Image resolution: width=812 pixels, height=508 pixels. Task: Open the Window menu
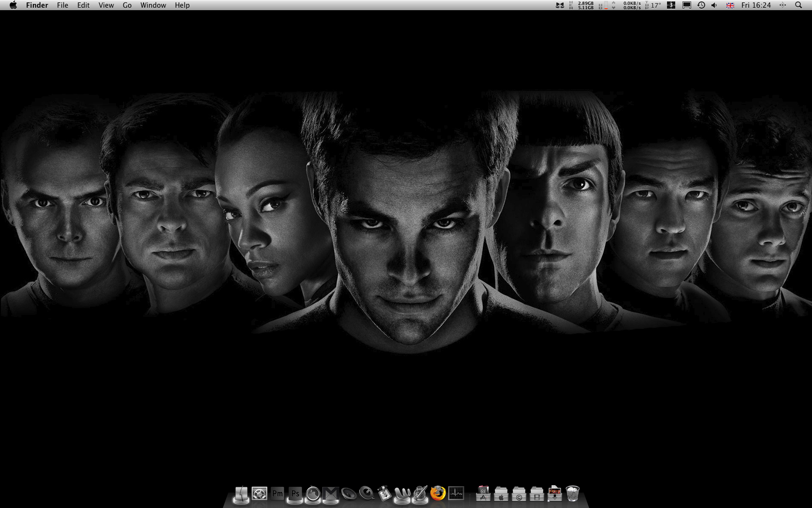[153, 5]
